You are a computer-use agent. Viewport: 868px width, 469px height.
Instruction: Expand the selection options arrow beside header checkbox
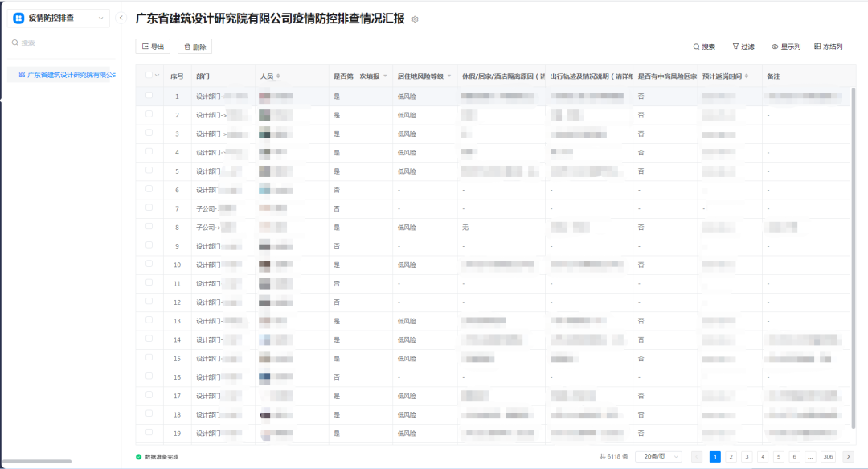click(158, 76)
